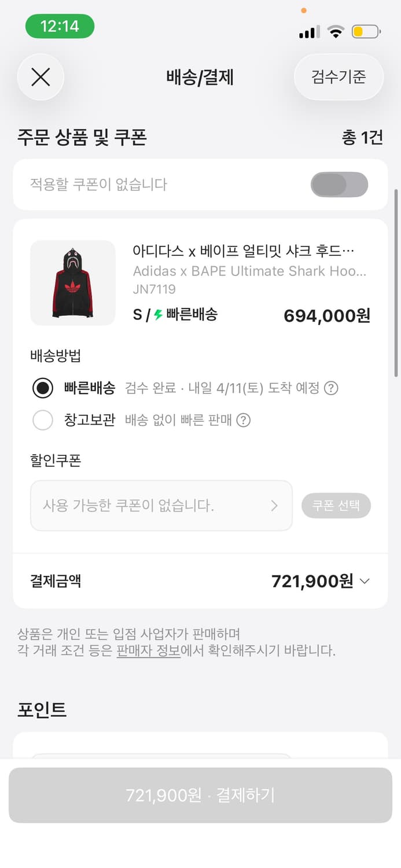The height and width of the screenshot is (868, 401).
Task: Tap the 12:14 clock pill
Action: pyautogui.click(x=60, y=27)
